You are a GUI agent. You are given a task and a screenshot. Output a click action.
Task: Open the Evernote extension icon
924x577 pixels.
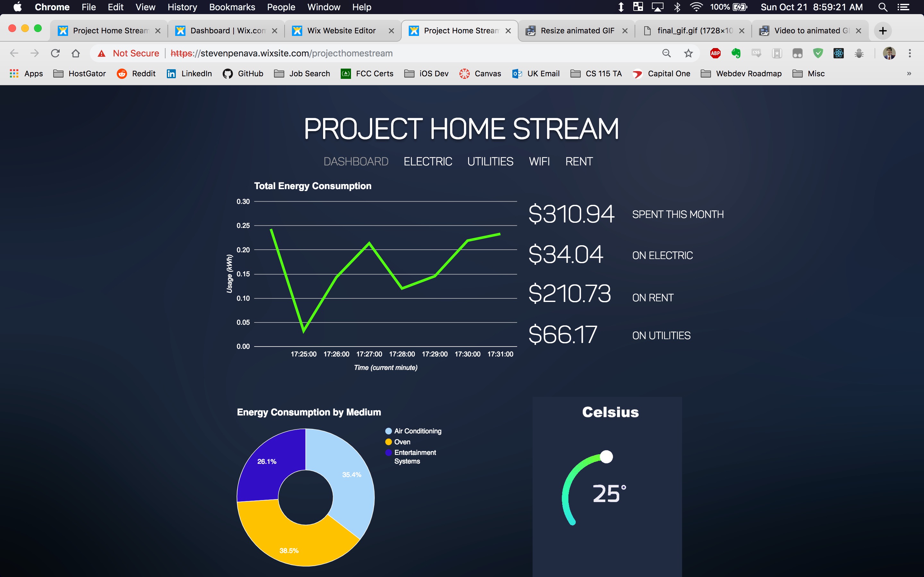click(x=736, y=54)
